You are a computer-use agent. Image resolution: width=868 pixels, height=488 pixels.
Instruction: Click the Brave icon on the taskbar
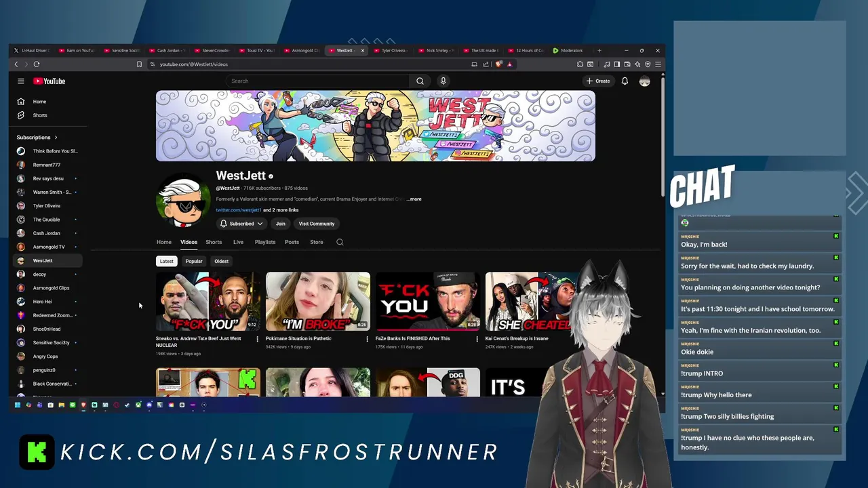[x=83, y=405]
